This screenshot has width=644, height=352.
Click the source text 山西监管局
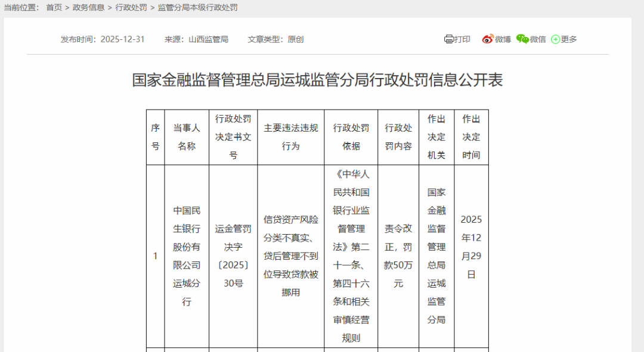point(208,39)
